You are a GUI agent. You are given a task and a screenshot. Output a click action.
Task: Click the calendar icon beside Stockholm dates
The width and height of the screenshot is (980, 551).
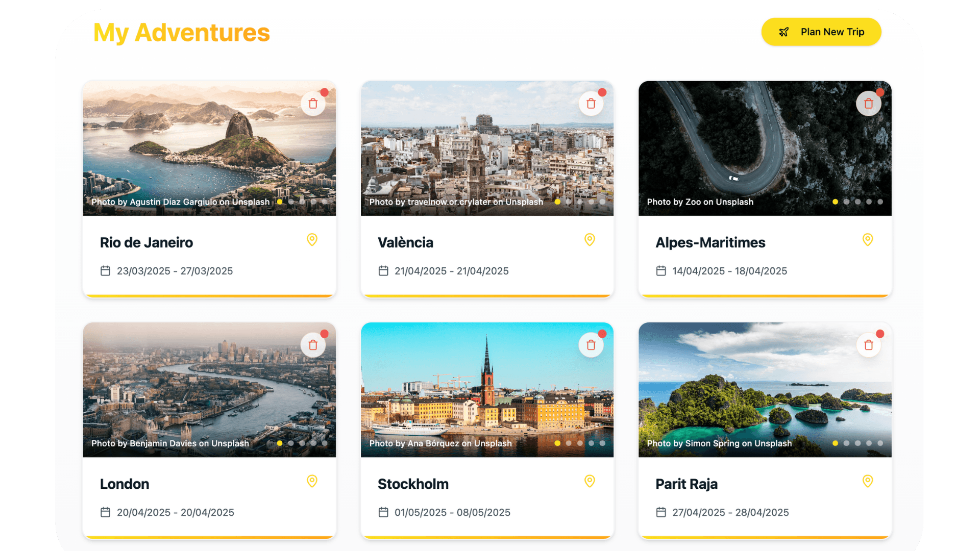383,512
